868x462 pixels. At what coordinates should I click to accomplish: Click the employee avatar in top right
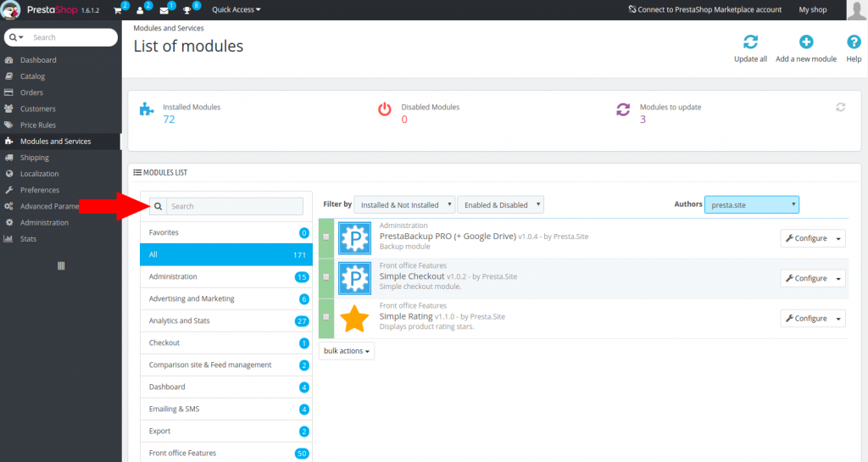(x=857, y=10)
